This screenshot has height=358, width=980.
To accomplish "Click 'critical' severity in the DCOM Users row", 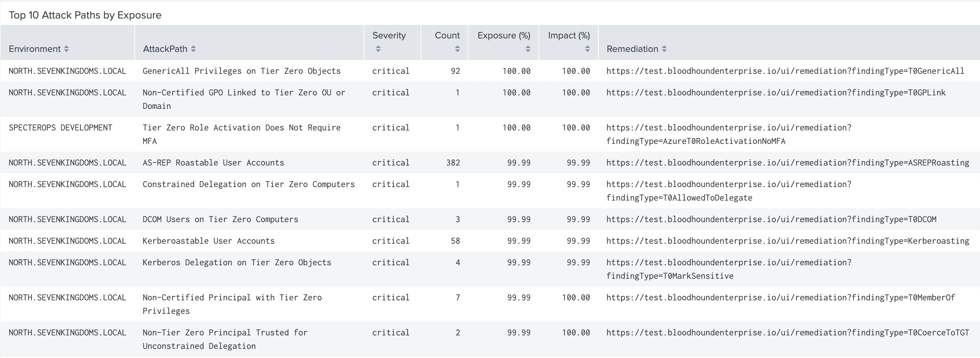I will point(391,219).
